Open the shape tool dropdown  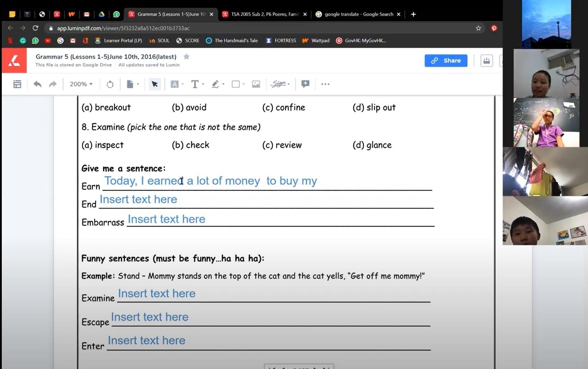click(238, 84)
